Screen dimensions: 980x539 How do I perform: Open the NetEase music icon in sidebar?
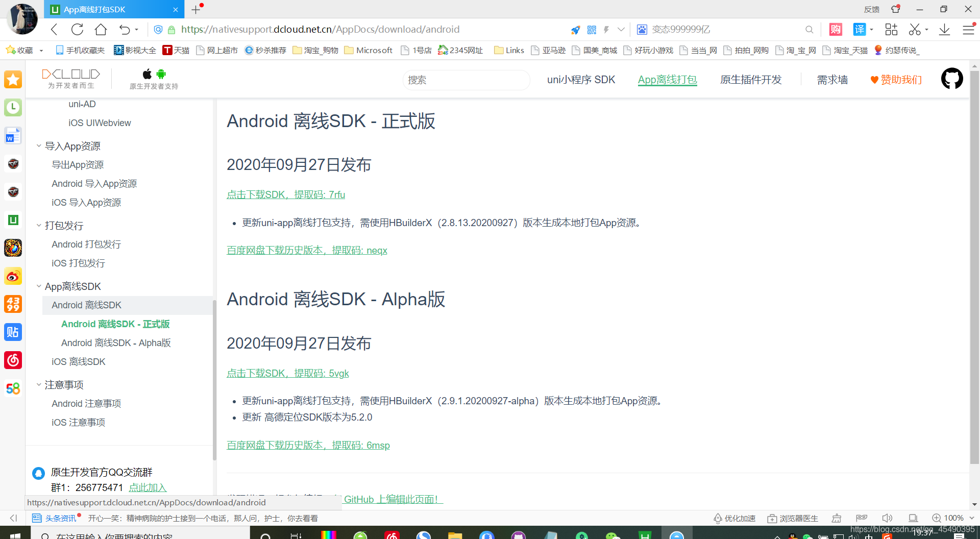pyautogui.click(x=13, y=360)
